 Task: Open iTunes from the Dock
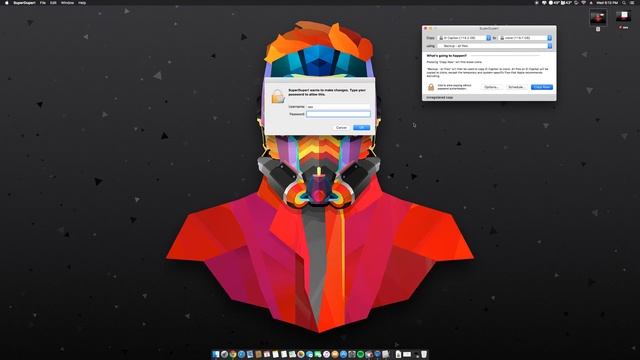pyautogui.click(x=326, y=354)
